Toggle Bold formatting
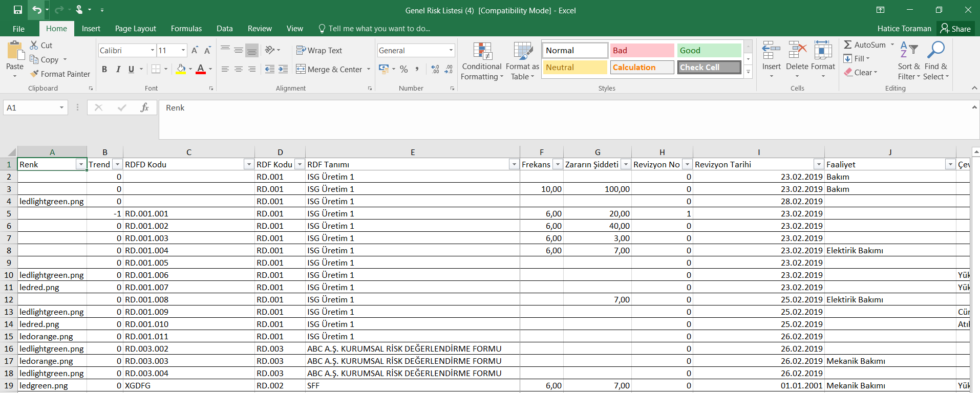This screenshot has width=980, height=393. pyautogui.click(x=104, y=69)
